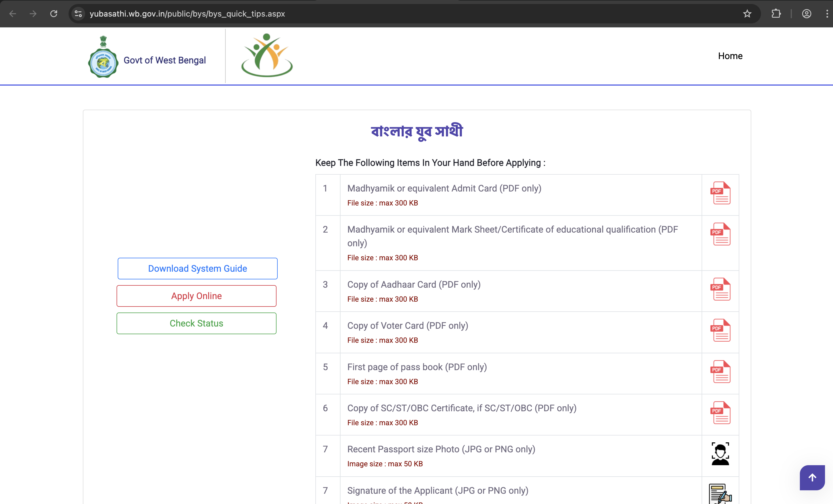The width and height of the screenshot is (833, 504).
Task: Open the browser extensions puzzle icon
Action: (776, 14)
